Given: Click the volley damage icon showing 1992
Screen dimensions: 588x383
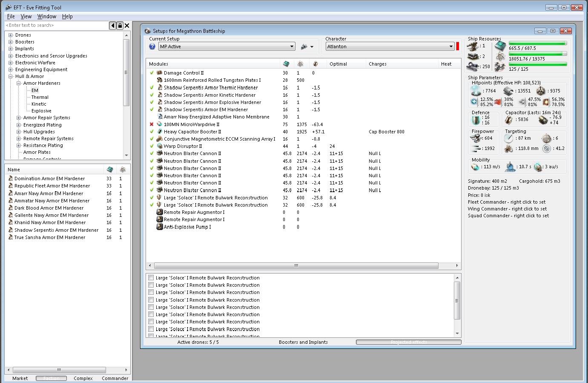Looking at the screenshot, I should click(476, 148).
